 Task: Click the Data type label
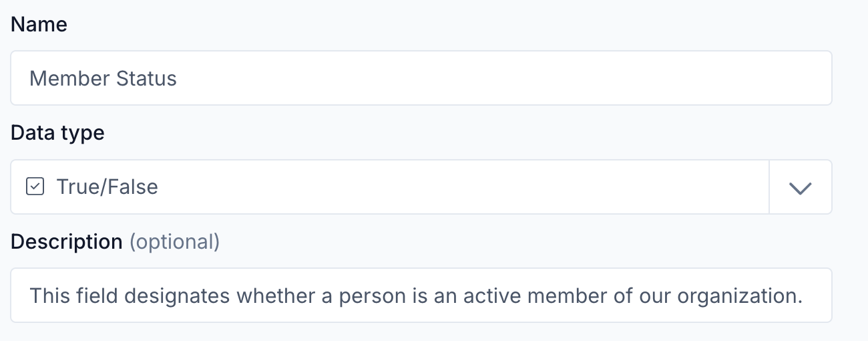point(57,132)
